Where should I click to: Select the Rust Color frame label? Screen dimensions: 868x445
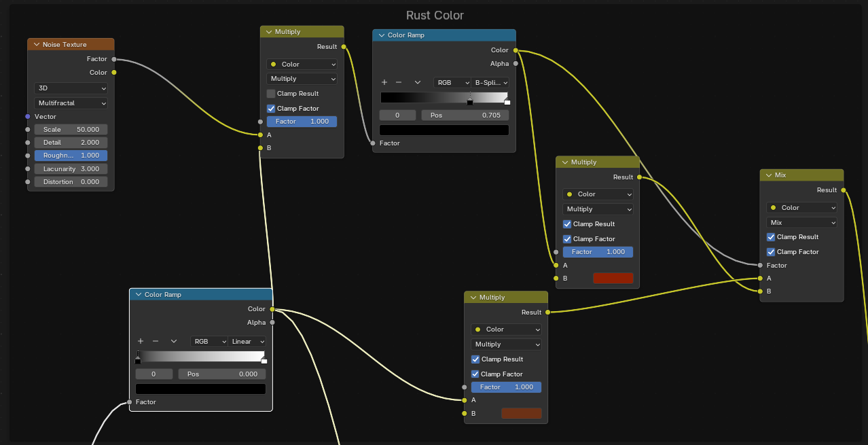point(435,15)
